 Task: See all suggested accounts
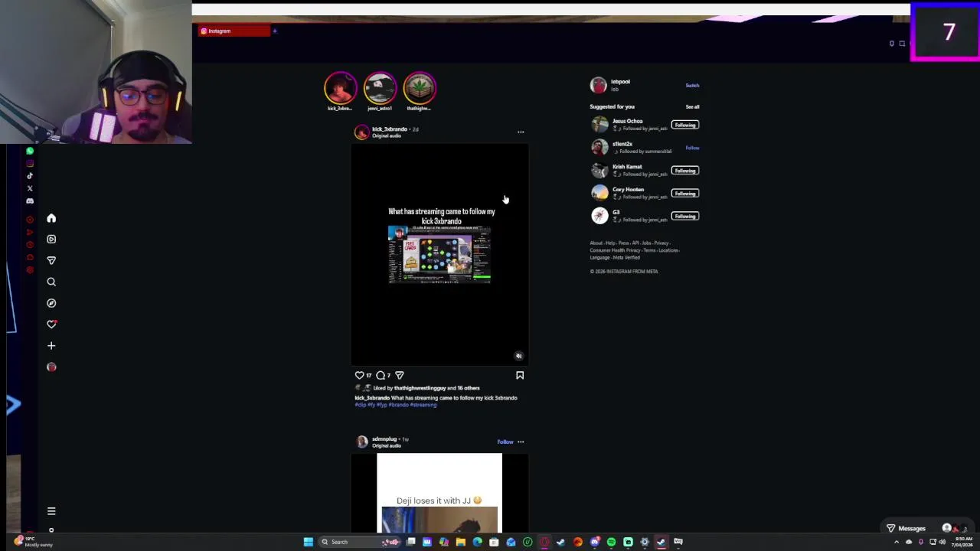click(692, 106)
